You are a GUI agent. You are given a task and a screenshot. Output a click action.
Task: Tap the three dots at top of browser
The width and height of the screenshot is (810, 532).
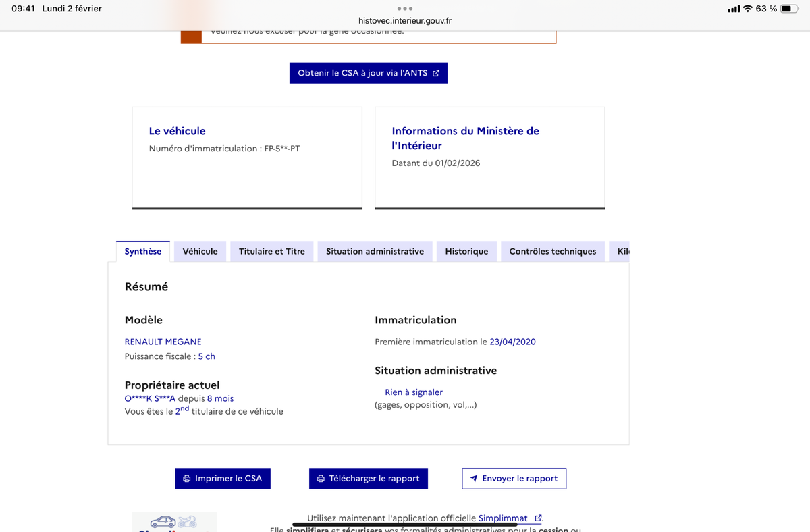point(405,9)
